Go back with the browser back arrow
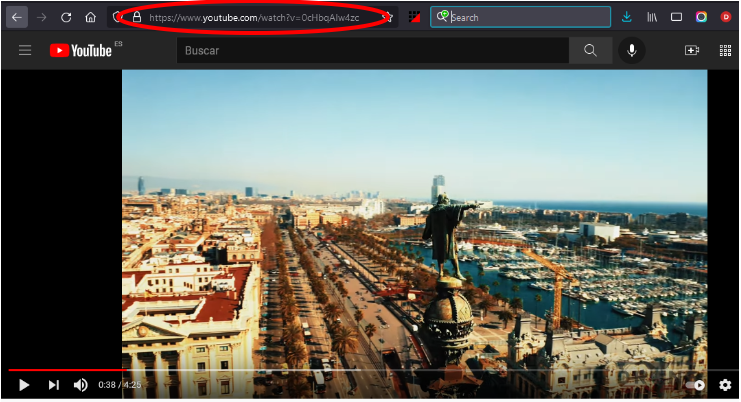 [17, 17]
